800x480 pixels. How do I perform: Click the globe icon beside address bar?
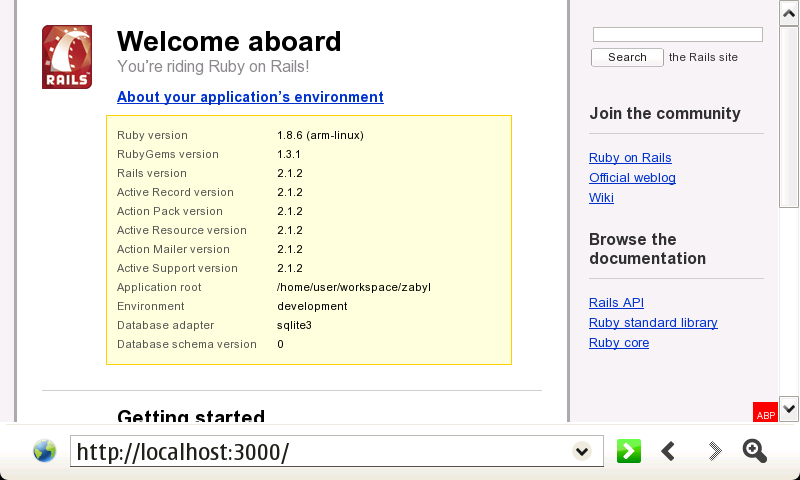(44, 451)
